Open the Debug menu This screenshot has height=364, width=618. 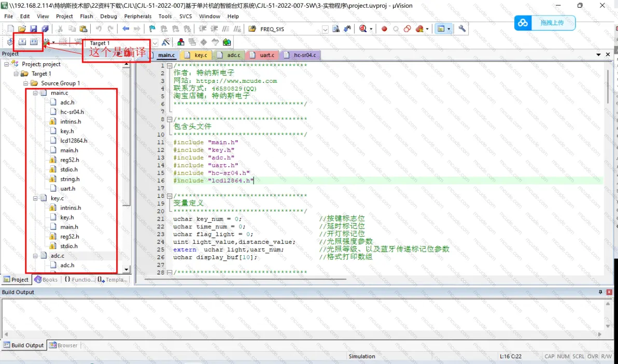click(x=108, y=16)
